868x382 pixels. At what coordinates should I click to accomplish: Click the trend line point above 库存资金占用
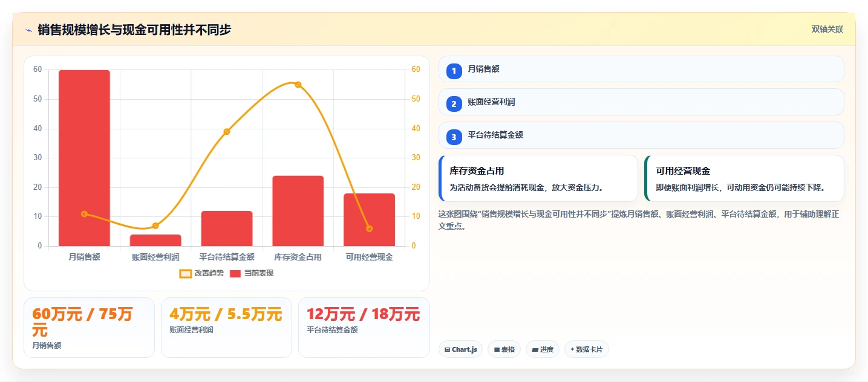click(x=298, y=85)
